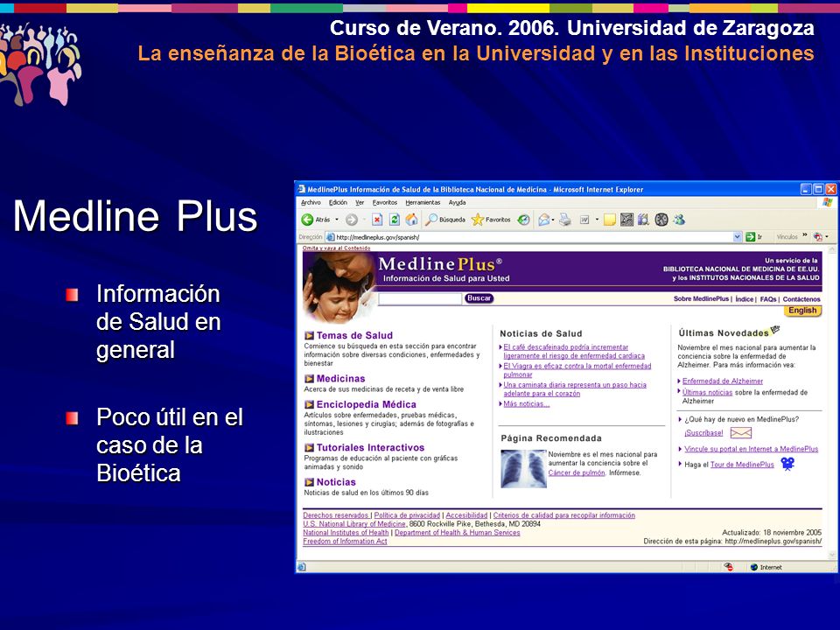Click the Contáctenos link
This screenshot has height=630, width=840.
801,299
